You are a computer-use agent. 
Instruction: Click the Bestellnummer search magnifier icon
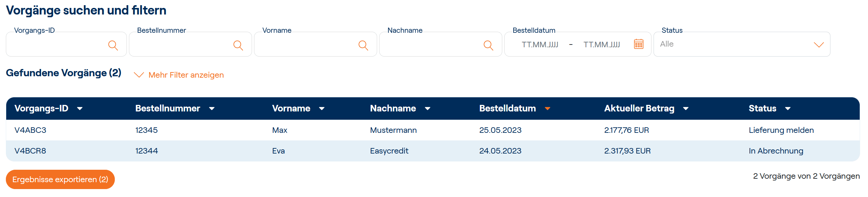click(x=238, y=45)
